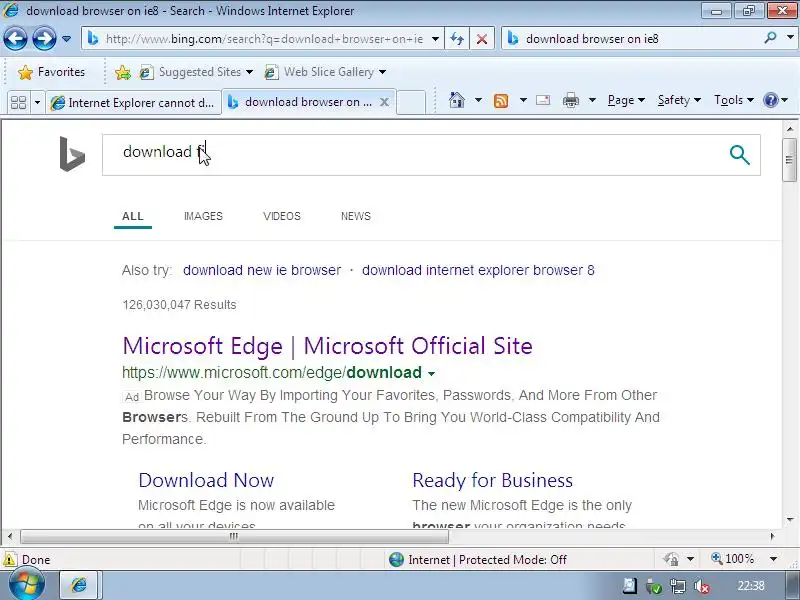Open Web Slice Gallery dropdown

325,72
